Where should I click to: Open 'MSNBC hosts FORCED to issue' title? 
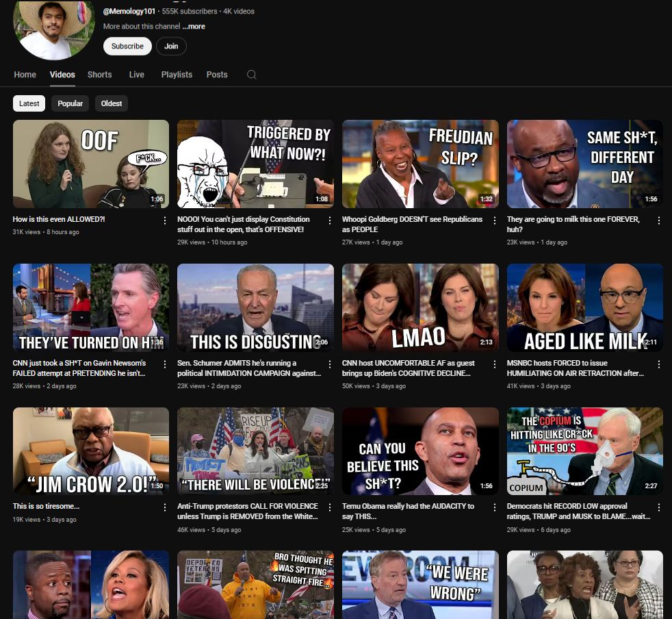pyautogui.click(x=575, y=368)
